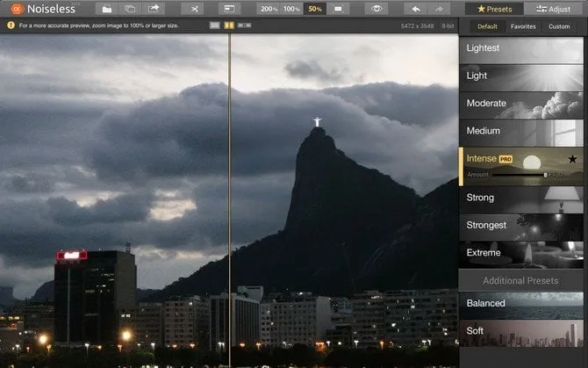Toggle the before/after compare view button
This screenshot has height=368, width=588.
(229, 9)
